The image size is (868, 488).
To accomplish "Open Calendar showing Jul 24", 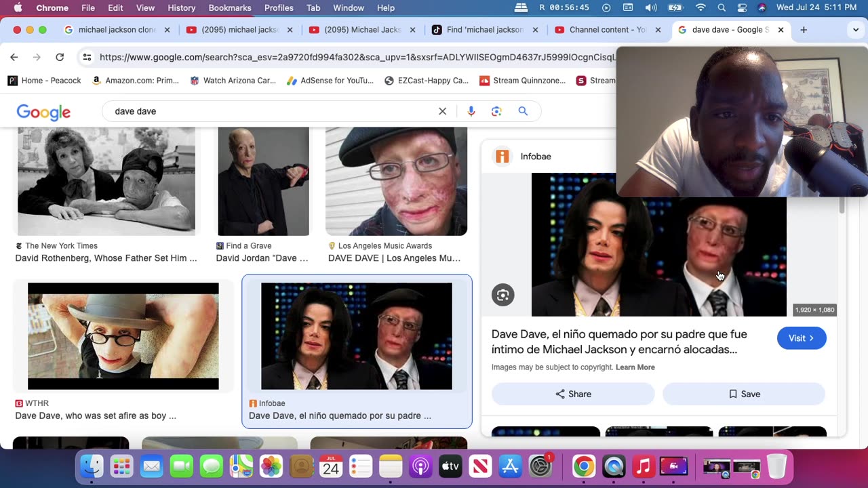I will 331,466.
